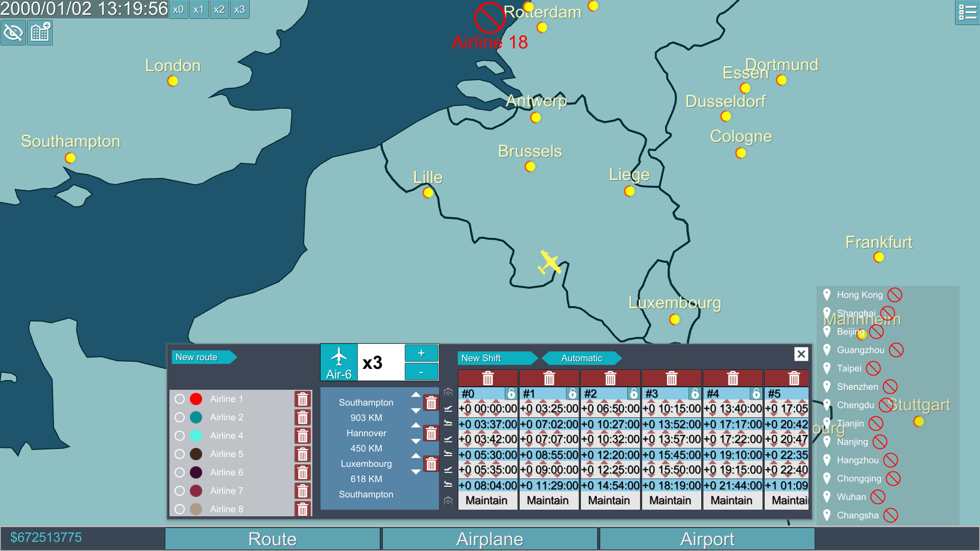
Task: Set game speed to x2
Action: [x=219, y=9]
